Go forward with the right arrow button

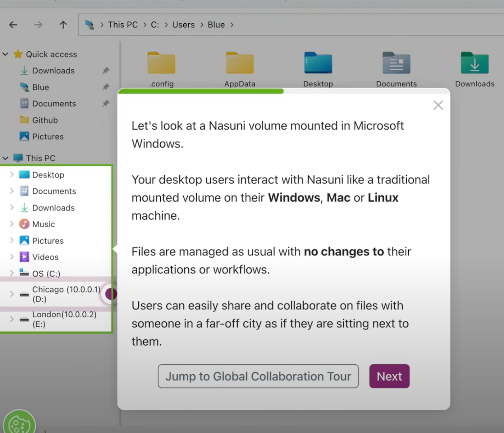pyautogui.click(x=38, y=25)
